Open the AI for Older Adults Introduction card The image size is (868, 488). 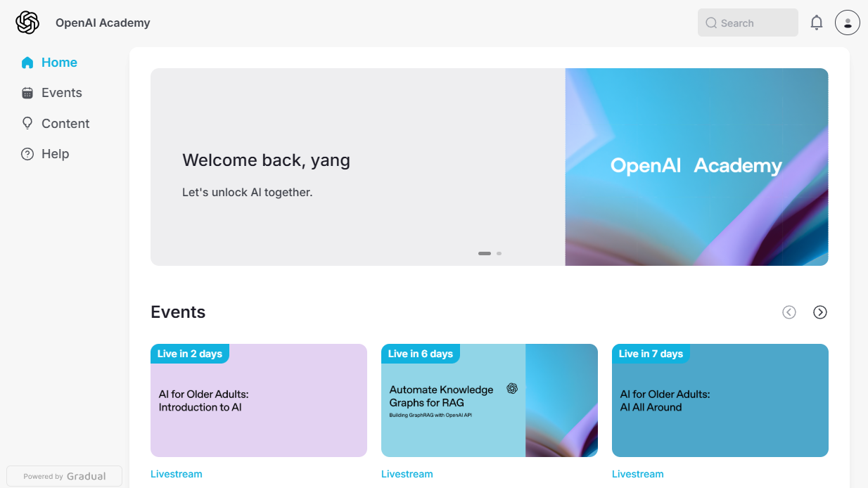pos(258,399)
